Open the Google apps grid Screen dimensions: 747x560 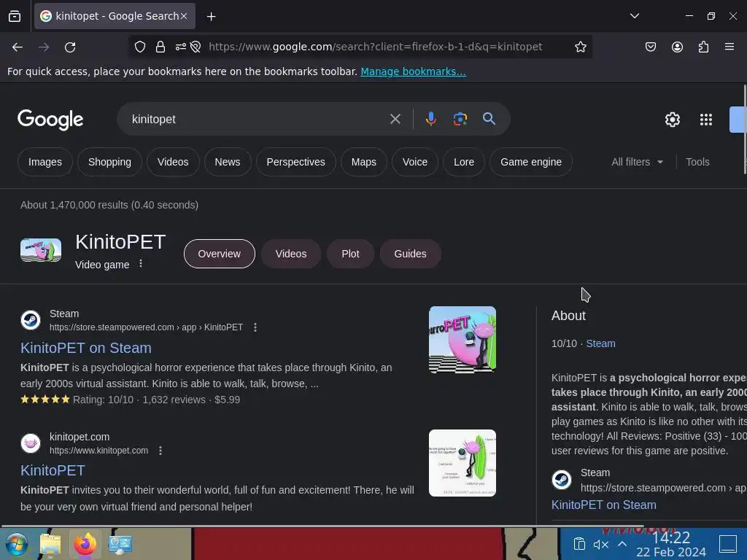point(706,120)
